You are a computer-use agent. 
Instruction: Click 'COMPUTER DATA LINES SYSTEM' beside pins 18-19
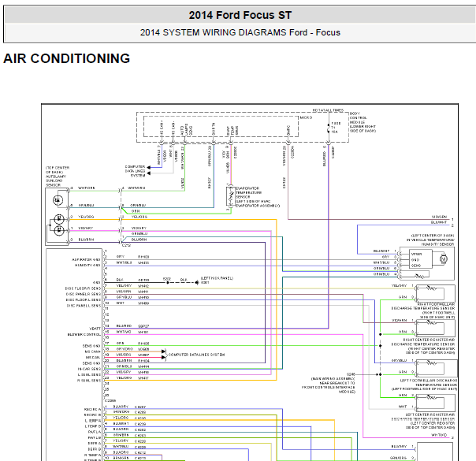pyautogui.click(x=196, y=355)
